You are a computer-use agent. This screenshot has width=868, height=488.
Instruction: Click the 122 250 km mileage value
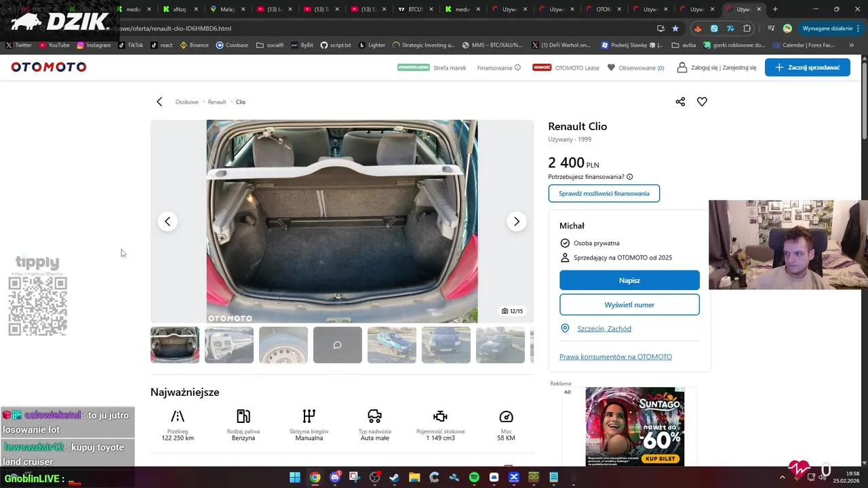pyautogui.click(x=178, y=438)
